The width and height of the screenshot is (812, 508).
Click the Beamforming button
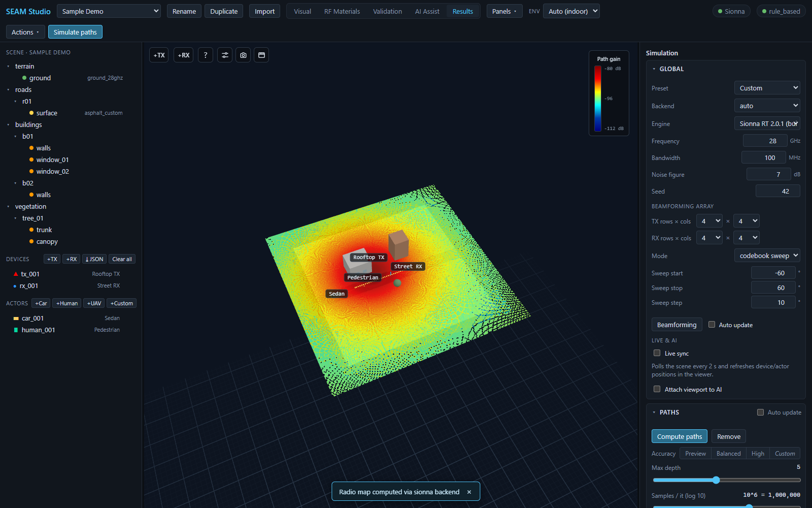(x=676, y=325)
